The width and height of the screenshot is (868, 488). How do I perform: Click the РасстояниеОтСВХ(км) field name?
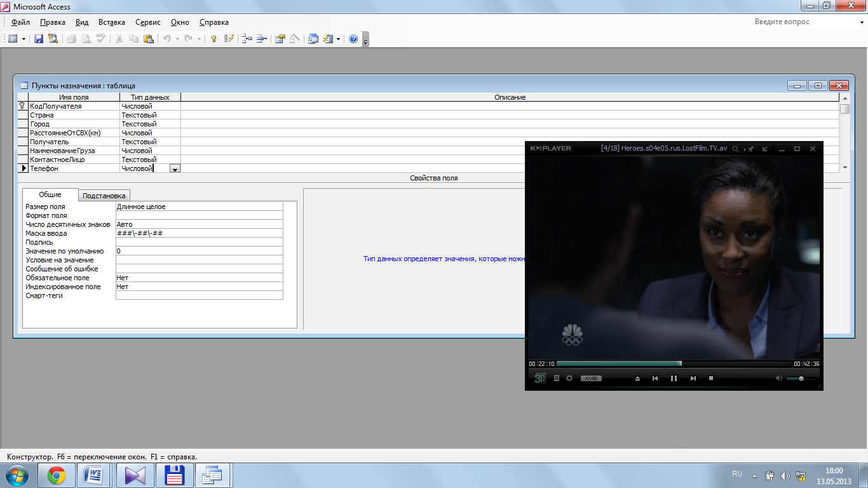coord(74,133)
